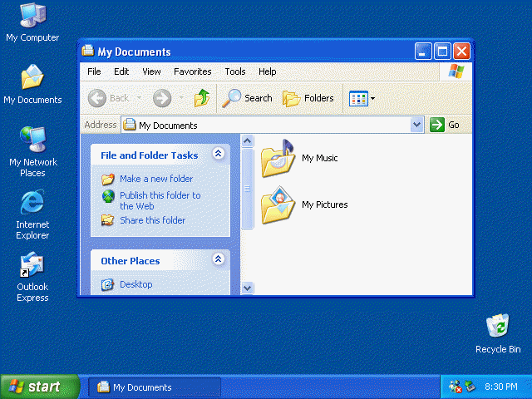Open Back history dropdown arrow
Viewport: 532px width, 399px height.
pyautogui.click(x=139, y=98)
